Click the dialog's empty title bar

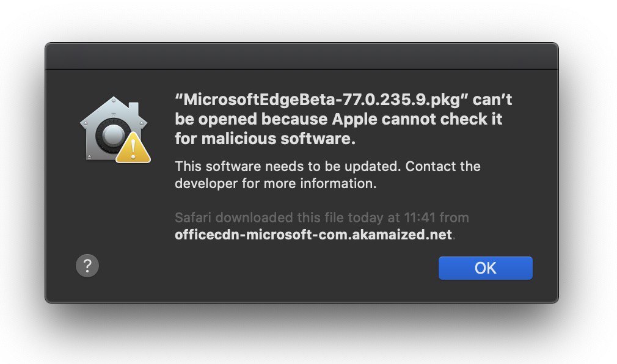pos(302,56)
